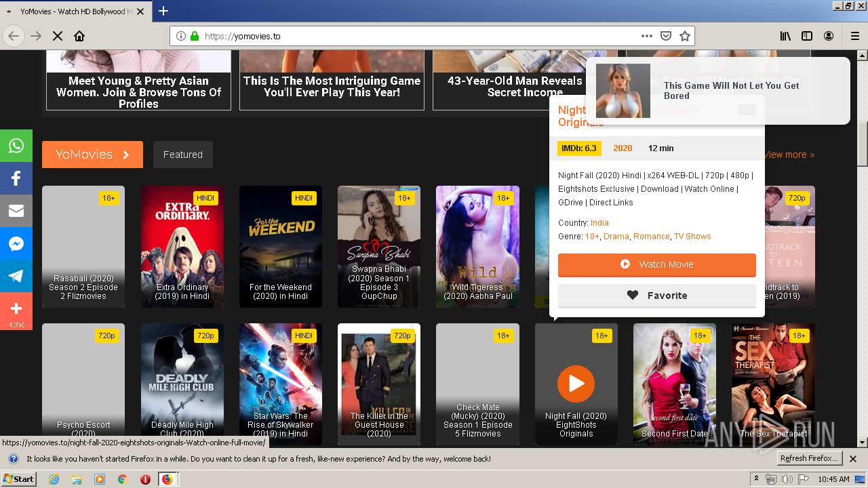
Task: Save page to Pocket
Action: click(x=666, y=36)
